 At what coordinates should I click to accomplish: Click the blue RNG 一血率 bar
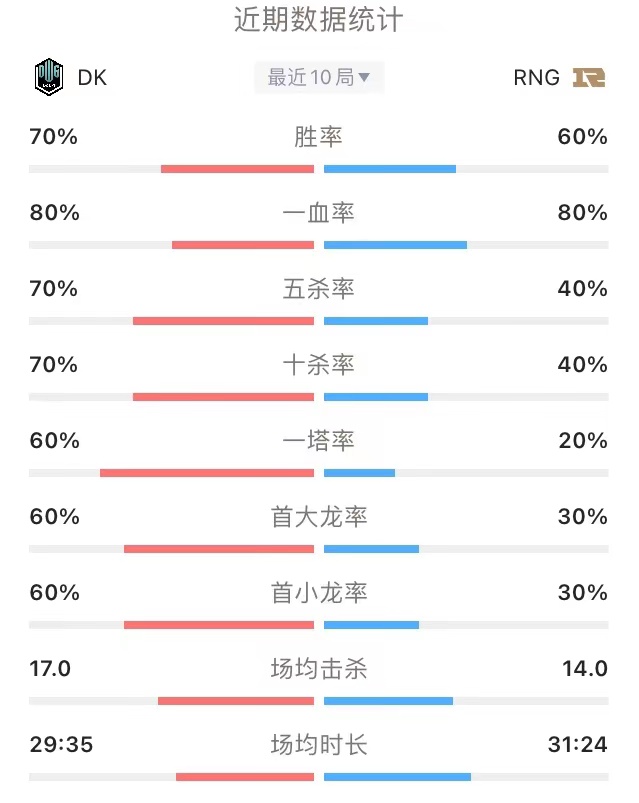coord(395,245)
